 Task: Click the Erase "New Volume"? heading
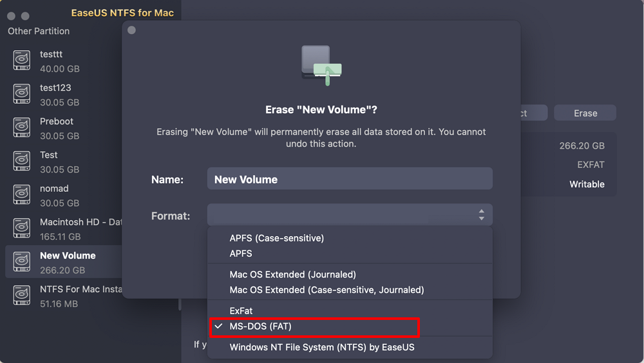point(321,110)
